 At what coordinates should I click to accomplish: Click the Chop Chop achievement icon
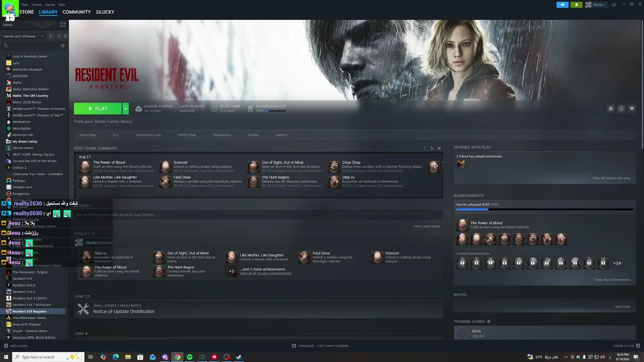click(334, 167)
